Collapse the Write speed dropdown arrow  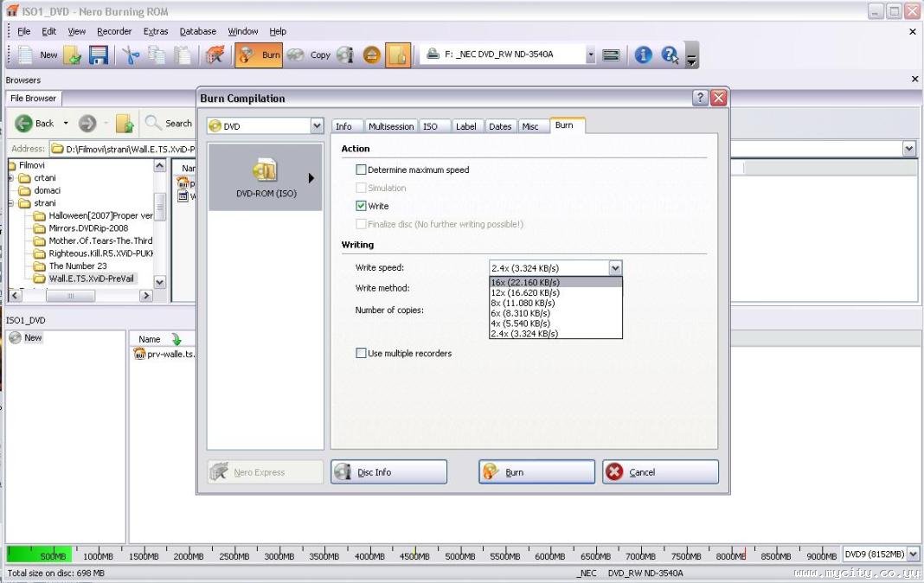pyautogui.click(x=615, y=268)
